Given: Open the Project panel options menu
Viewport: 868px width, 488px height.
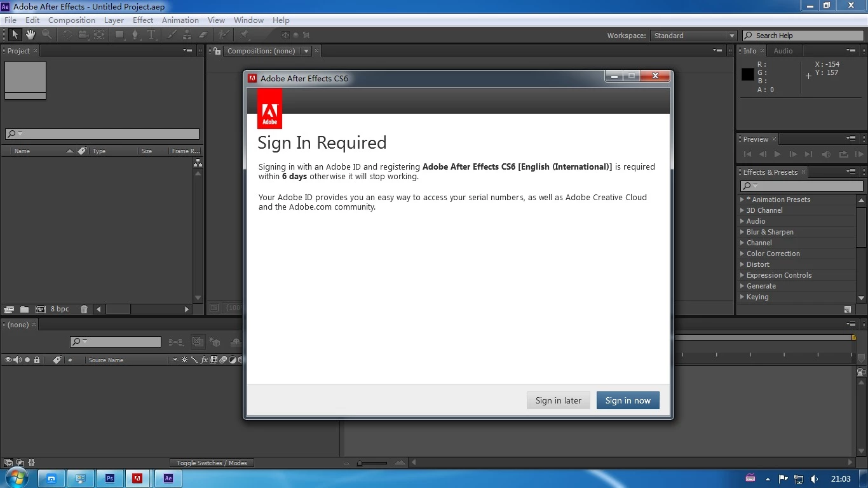Looking at the screenshot, I should [x=188, y=50].
